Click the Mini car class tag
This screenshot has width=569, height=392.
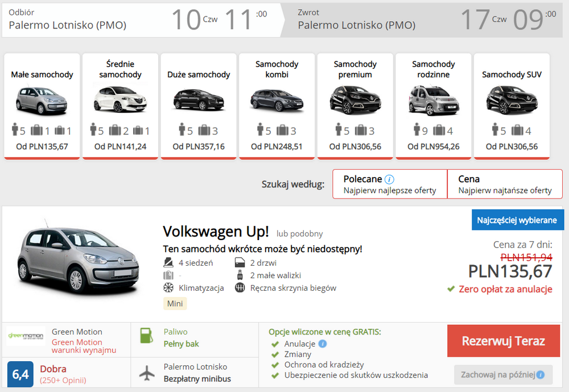point(175,303)
